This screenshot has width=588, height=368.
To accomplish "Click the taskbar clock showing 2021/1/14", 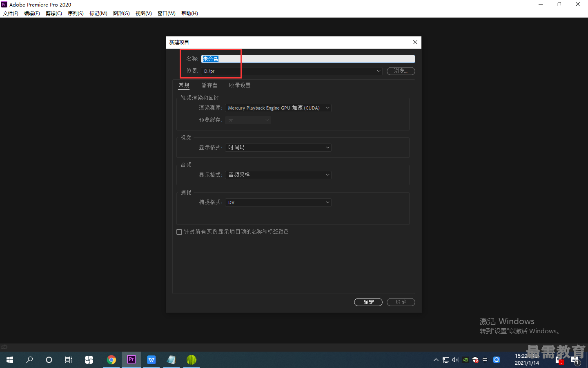I will 527,360.
